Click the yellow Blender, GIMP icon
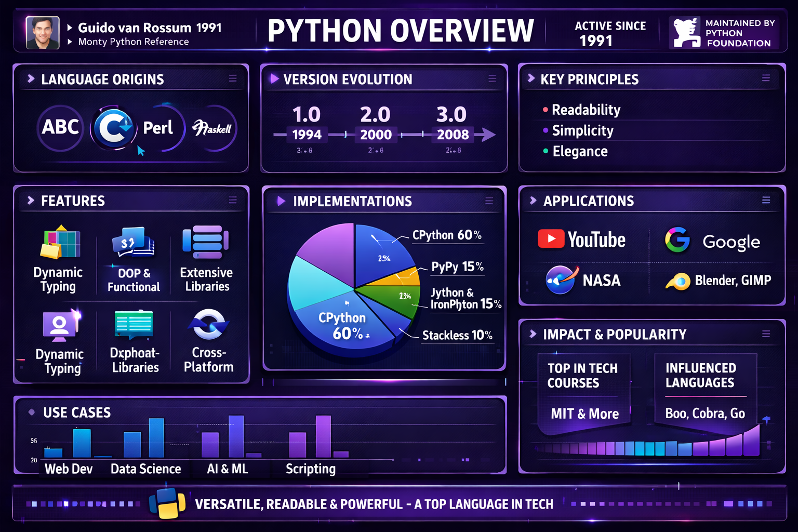This screenshot has width=798, height=532. pos(678,281)
